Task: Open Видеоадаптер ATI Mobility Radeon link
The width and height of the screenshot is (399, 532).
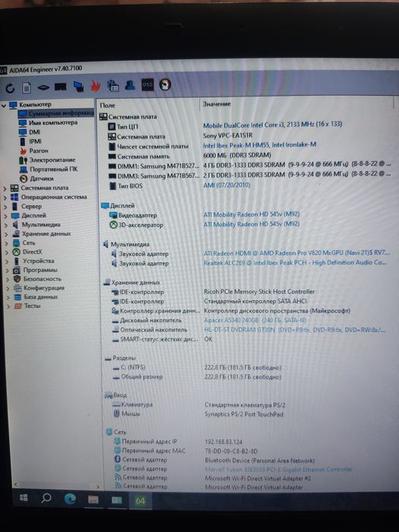Action: (252, 214)
